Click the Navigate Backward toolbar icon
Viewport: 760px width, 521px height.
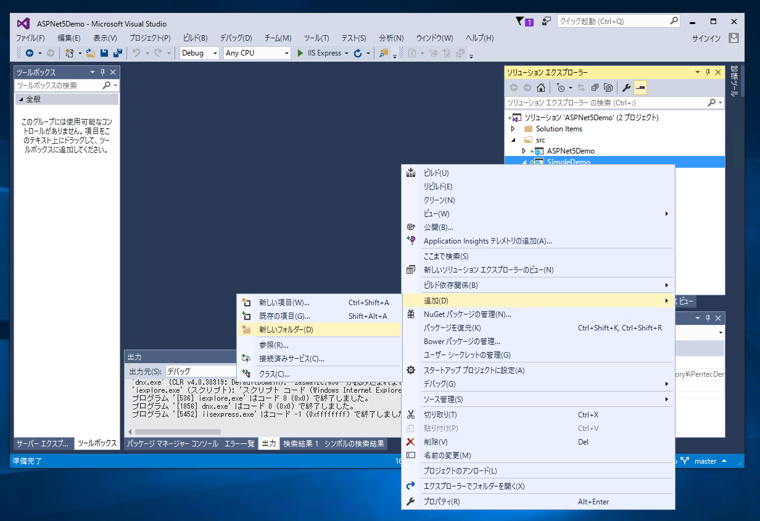tap(30, 53)
